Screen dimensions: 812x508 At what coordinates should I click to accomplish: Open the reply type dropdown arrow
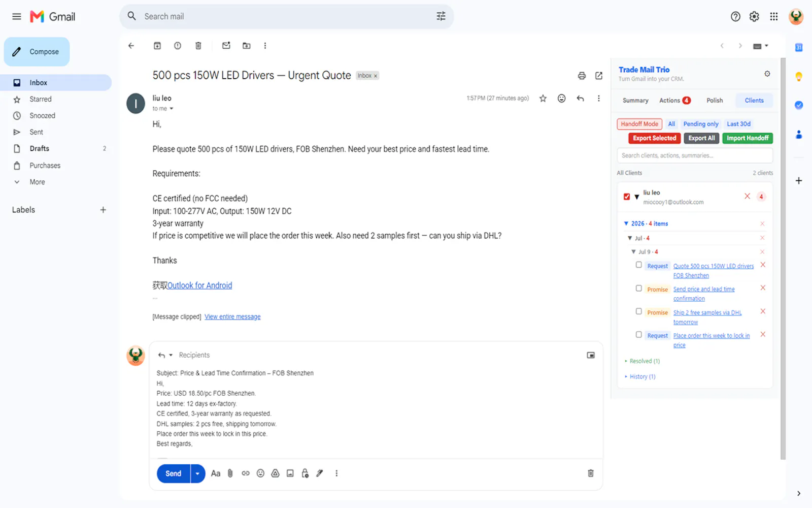(x=171, y=355)
